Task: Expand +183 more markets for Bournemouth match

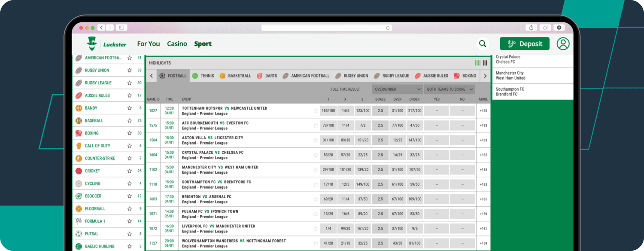Action: (483, 125)
